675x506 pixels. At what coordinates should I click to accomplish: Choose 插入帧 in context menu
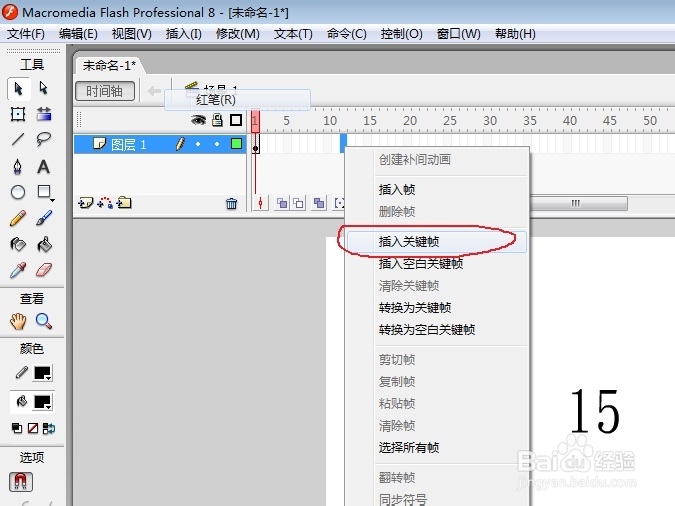pyautogui.click(x=437, y=189)
